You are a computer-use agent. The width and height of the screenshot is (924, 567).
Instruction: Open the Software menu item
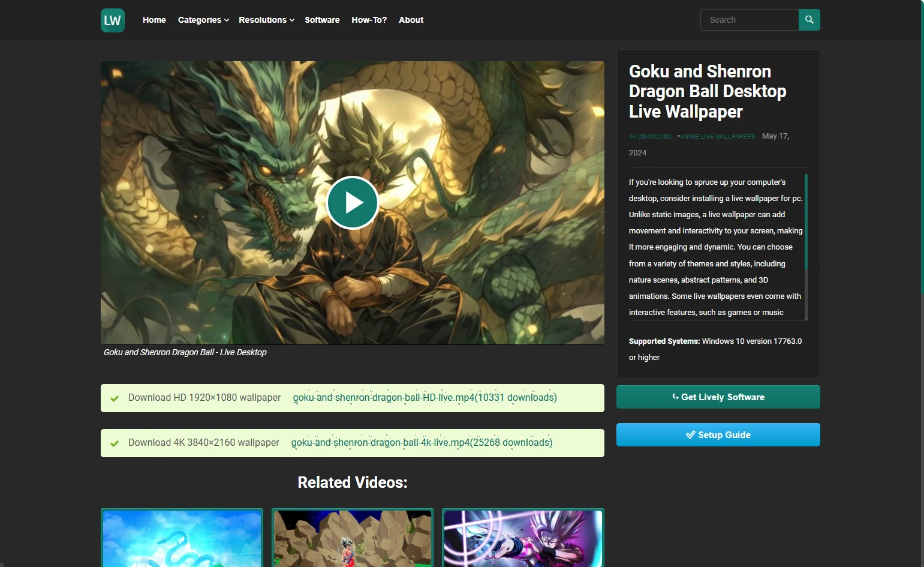[x=322, y=20]
